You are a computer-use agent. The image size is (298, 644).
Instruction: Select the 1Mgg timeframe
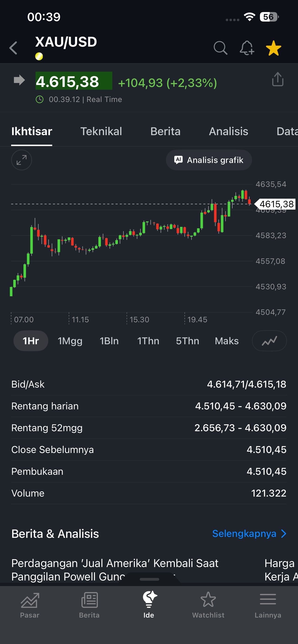70,341
